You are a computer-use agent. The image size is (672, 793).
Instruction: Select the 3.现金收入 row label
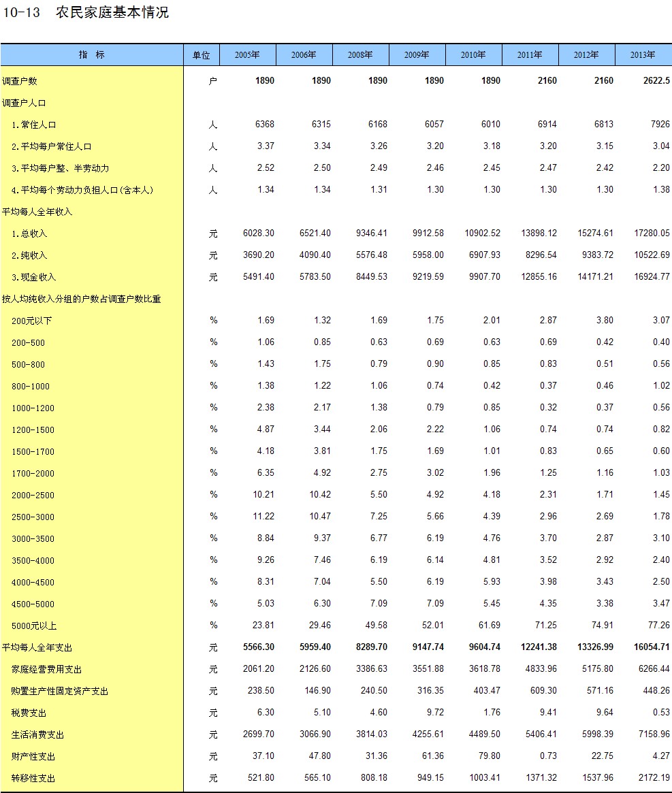(x=34, y=277)
